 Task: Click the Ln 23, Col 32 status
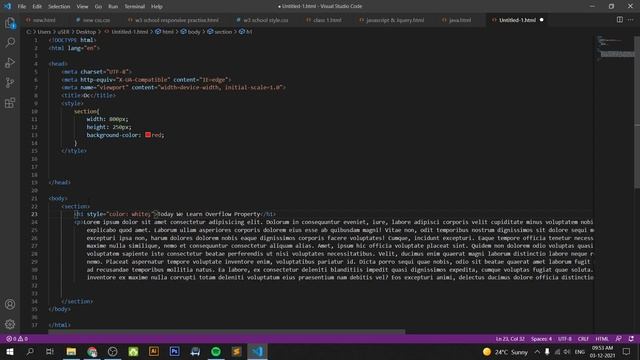[510, 339]
